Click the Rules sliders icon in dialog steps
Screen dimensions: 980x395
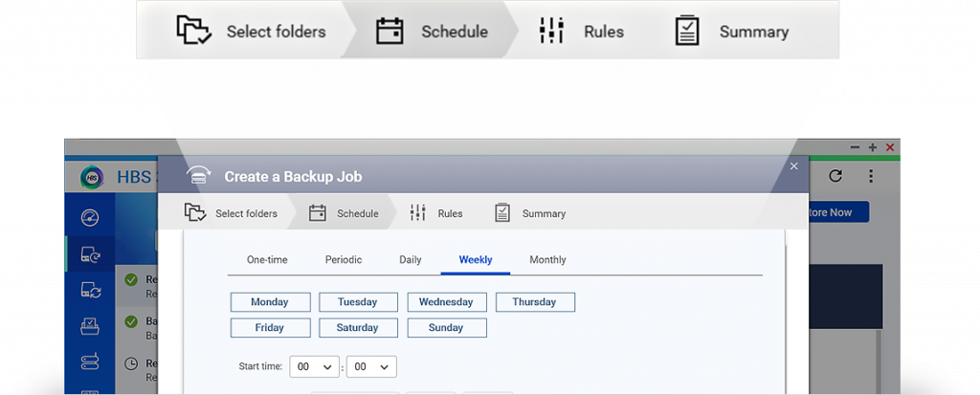pos(417,213)
